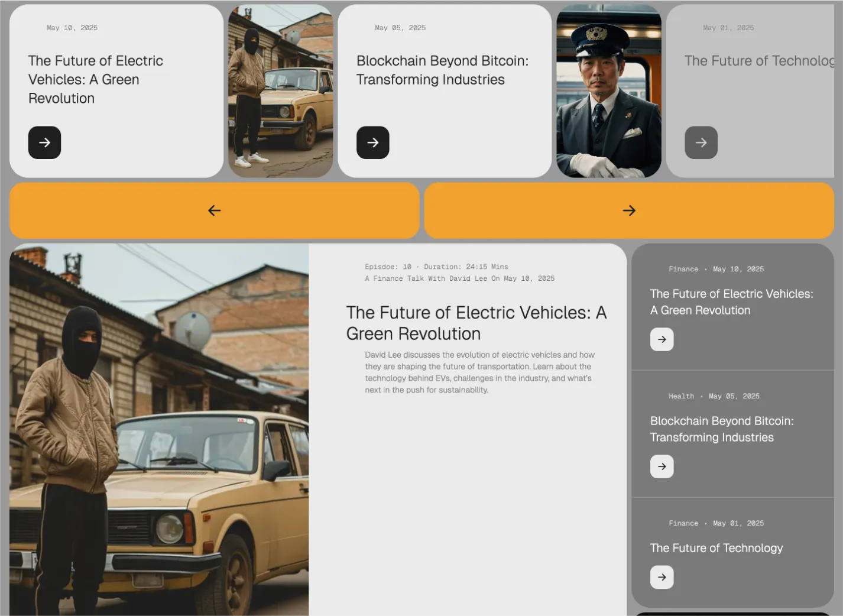The image size is (843, 616).
Task: Click sidebar title 'The Future of Technology'
Action: (x=716, y=548)
